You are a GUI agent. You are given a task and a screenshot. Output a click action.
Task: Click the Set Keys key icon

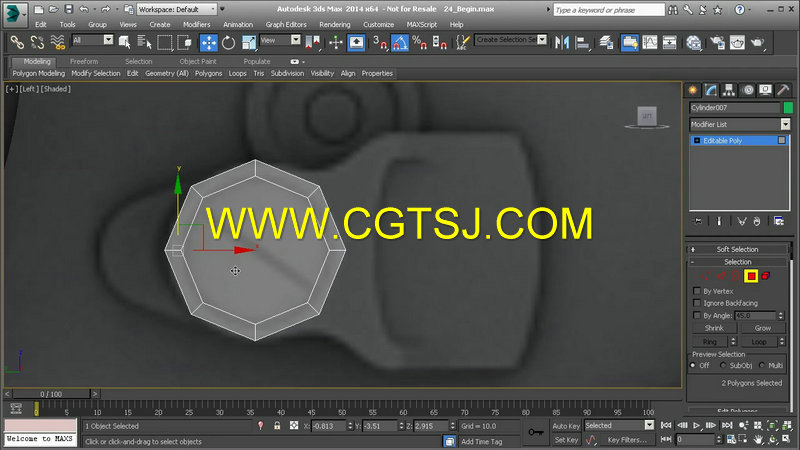[x=535, y=432]
